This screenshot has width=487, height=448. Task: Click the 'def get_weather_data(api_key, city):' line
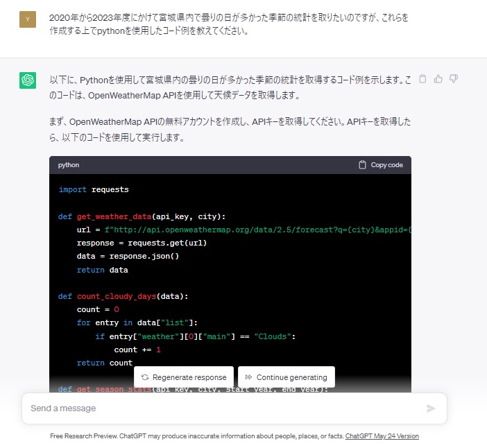click(x=142, y=216)
